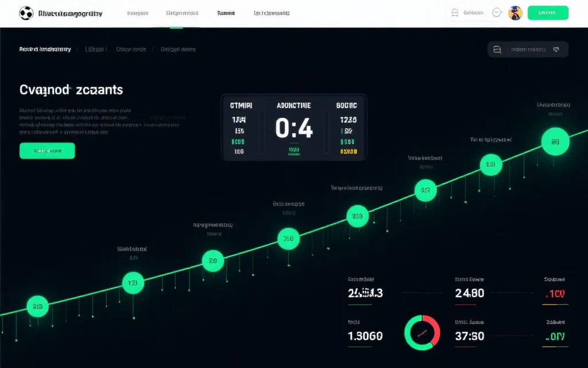Viewport: 588px width, 368px height.
Task: Click the left icon in the dark filter box
Action: point(497,49)
